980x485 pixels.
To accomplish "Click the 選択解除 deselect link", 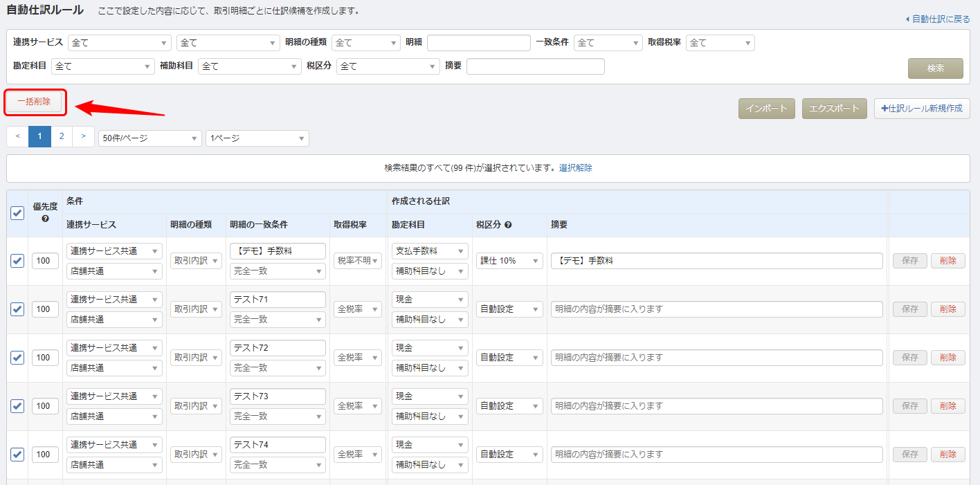I will pos(576,167).
